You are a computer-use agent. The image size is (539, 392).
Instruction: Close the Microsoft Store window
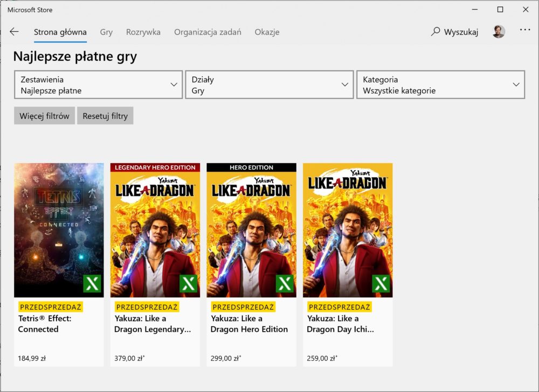coord(526,10)
